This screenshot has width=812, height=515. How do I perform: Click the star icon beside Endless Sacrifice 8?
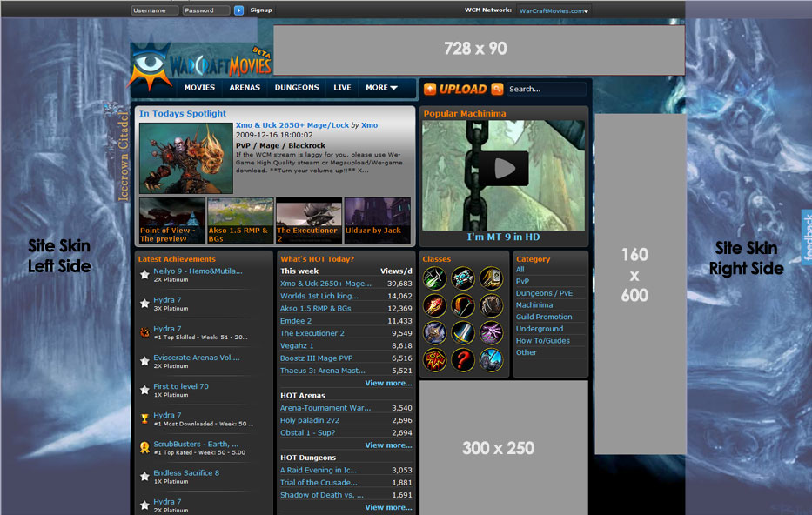pos(145,476)
